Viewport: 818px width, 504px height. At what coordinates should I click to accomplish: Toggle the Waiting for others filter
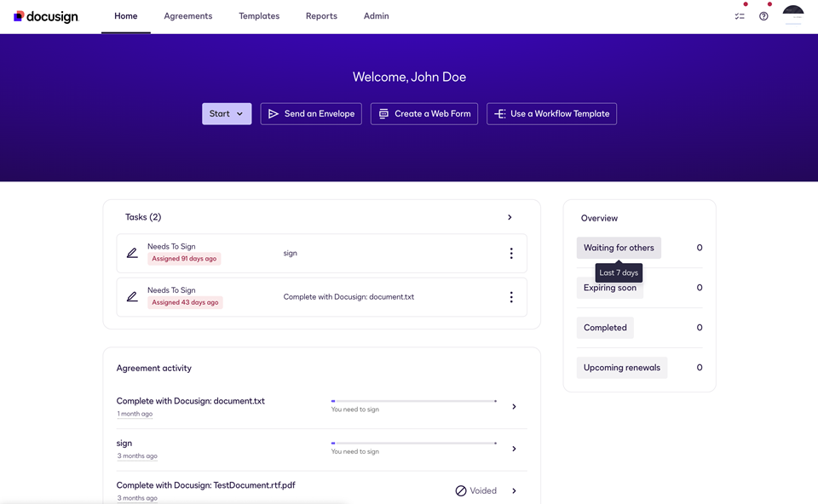tap(619, 248)
